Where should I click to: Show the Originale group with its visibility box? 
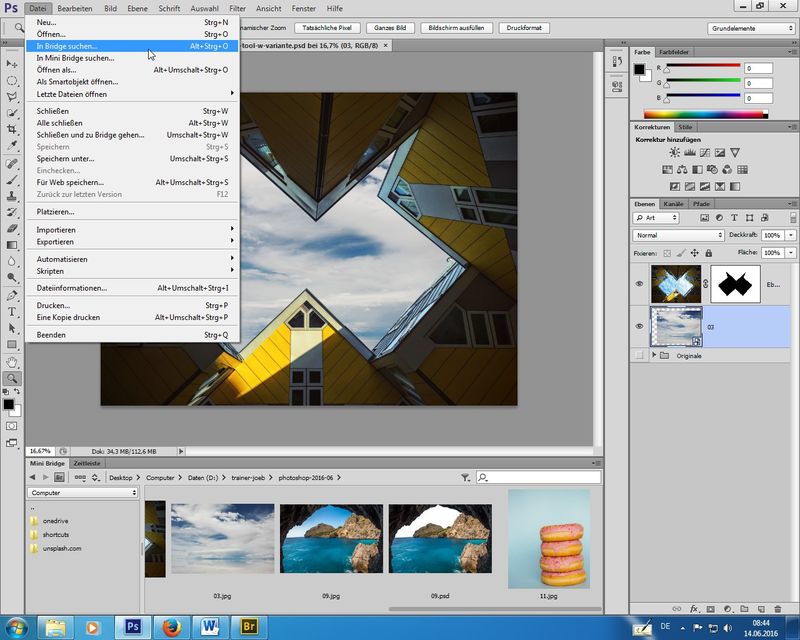(x=640, y=355)
